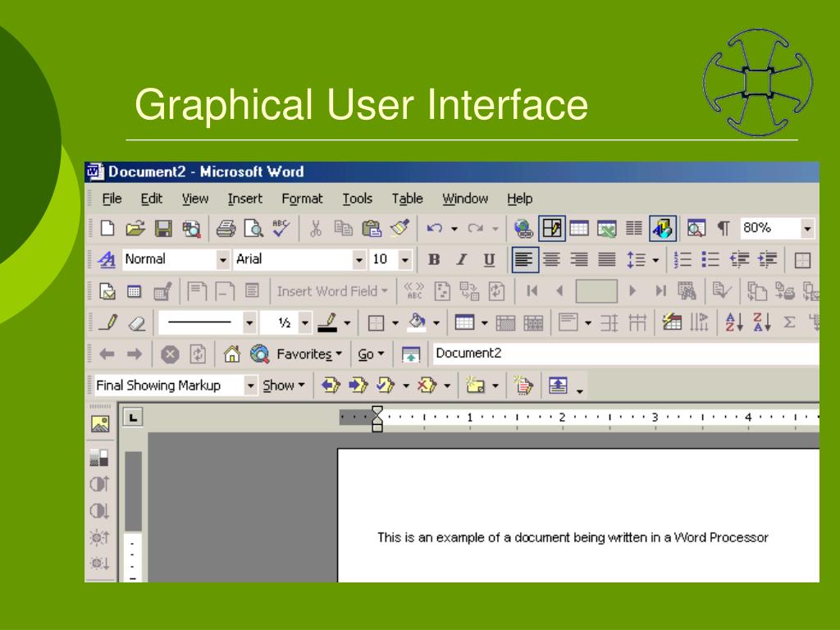The width and height of the screenshot is (840, 630).
Task: Click the Insert Table icon
Action: (x=579, y=229)
